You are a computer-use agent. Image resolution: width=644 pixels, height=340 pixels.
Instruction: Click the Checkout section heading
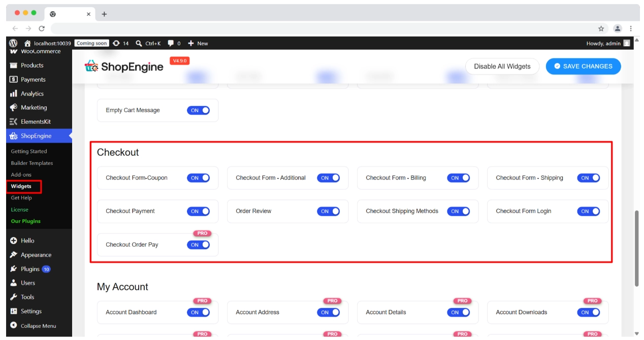(x=118, y=152)
